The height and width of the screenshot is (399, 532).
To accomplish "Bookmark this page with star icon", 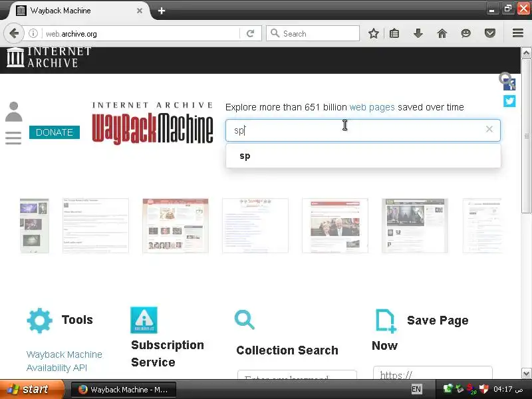I will tap(374, 34).
